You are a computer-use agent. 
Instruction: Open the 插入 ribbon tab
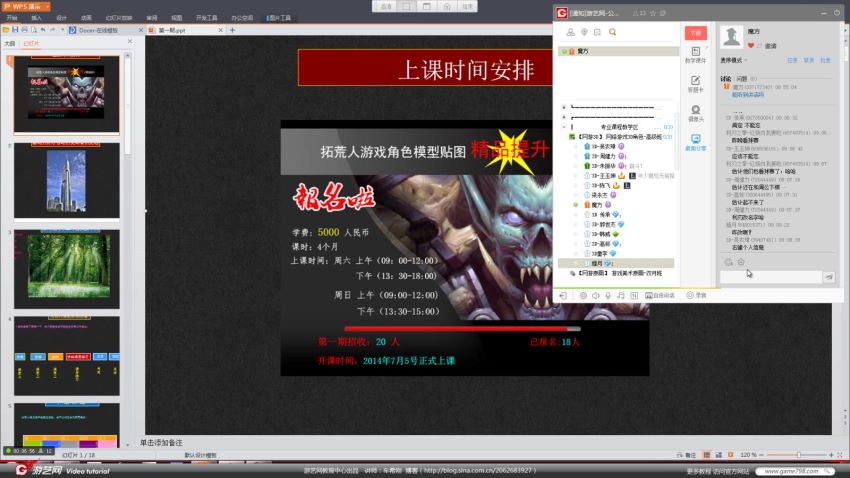(x=36, y=18)
